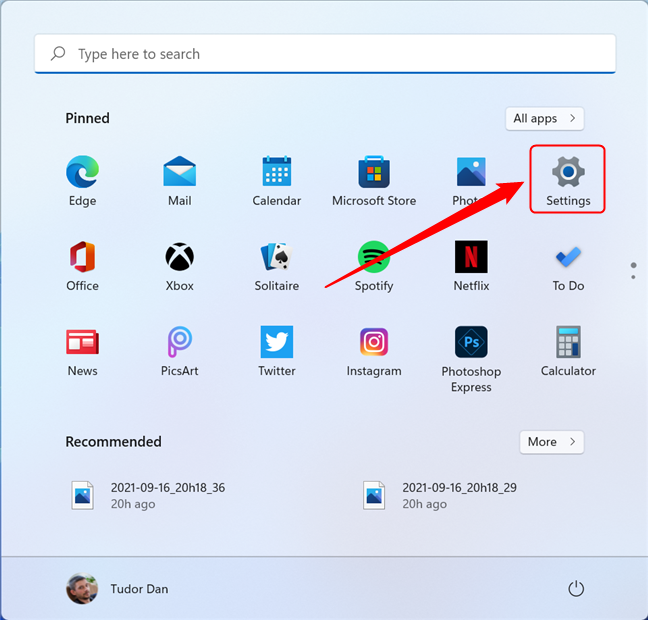Open the Calendar app
This screenshot has height=620, width=648.
276,181
